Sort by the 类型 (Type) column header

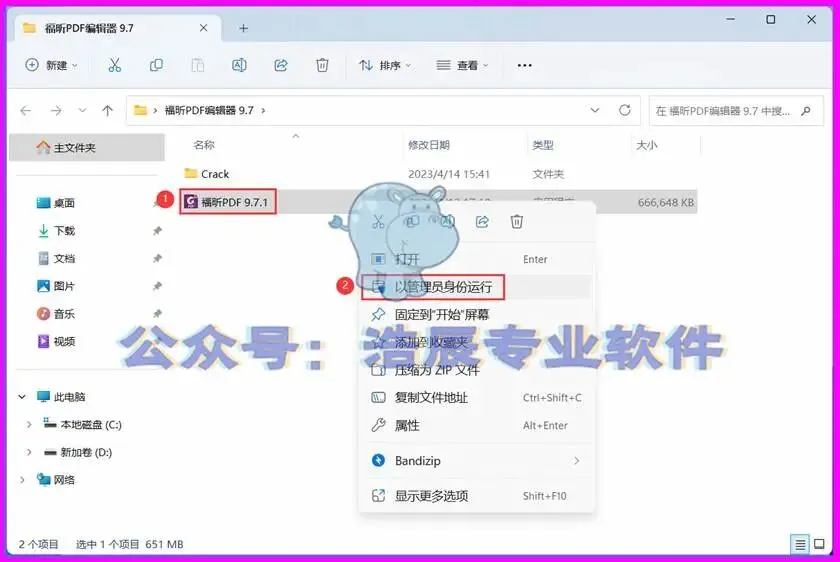click(543, 145)
